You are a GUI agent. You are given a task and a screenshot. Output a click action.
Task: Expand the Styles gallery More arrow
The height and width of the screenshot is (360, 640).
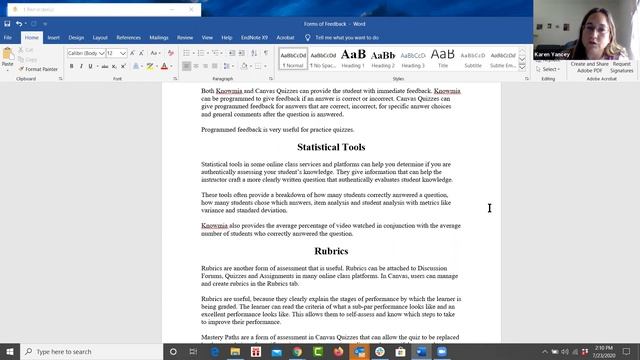[x=522, y=67]
